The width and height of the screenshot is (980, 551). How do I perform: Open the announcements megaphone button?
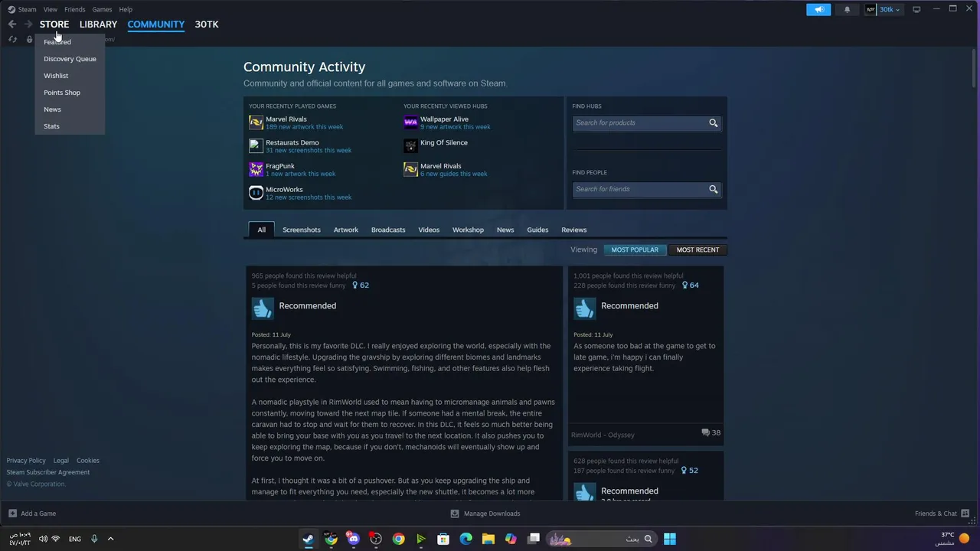[818, 9]
